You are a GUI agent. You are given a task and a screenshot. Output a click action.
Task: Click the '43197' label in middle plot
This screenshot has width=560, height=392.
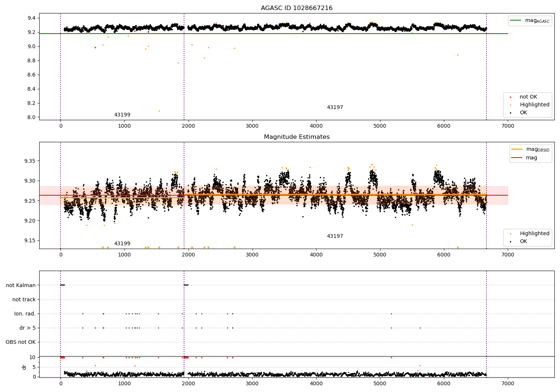(x=335, y=236)
